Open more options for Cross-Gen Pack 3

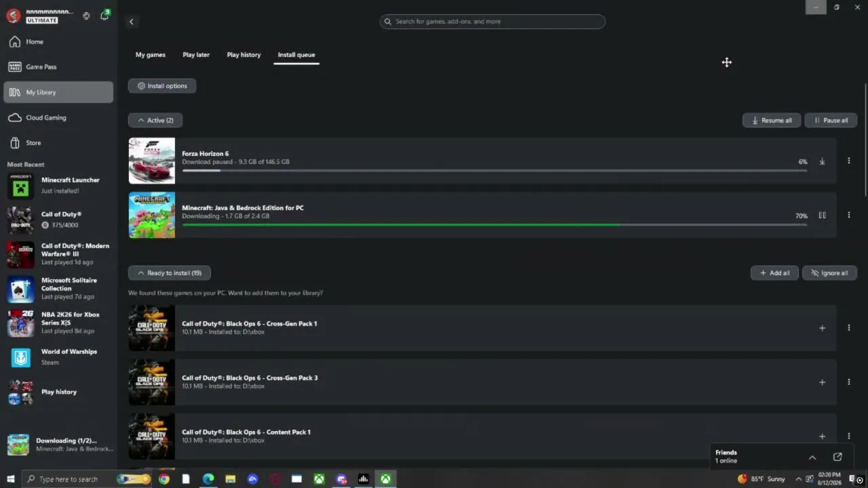pyautogui.click(x=848, y=382)
